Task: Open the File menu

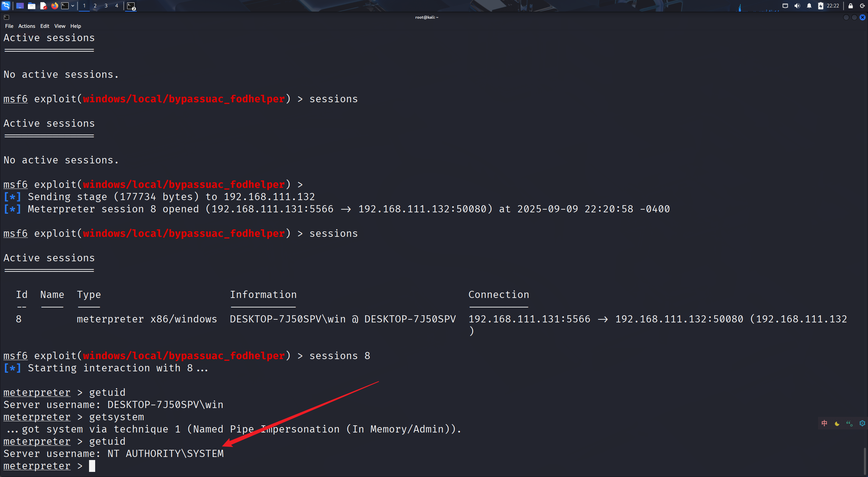Action: [x=9, y=26]
